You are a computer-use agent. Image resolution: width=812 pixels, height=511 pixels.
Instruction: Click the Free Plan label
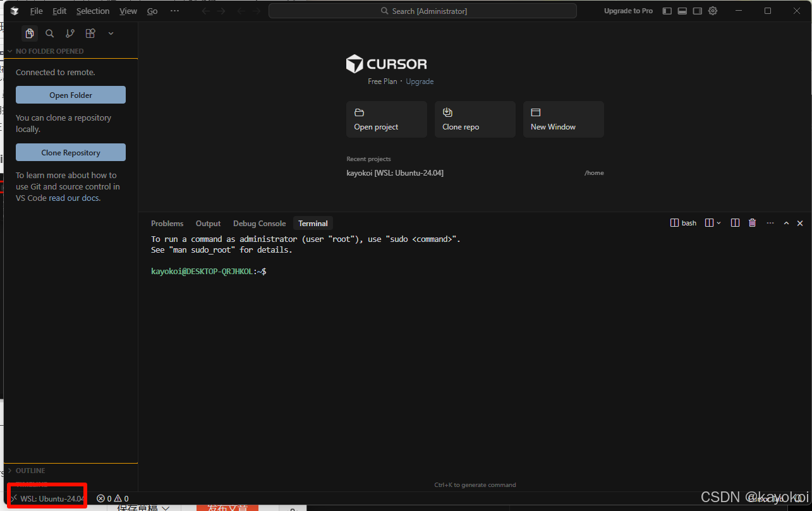[x=382, y=81]
